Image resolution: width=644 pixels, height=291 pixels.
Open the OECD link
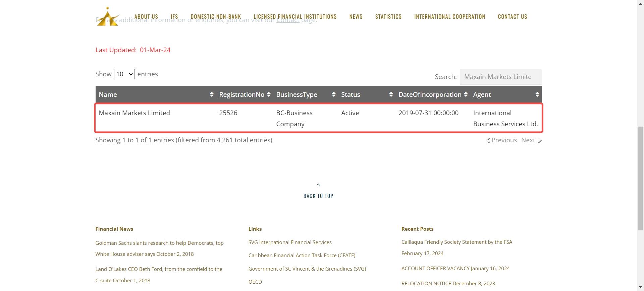click(x=255, y=282)
